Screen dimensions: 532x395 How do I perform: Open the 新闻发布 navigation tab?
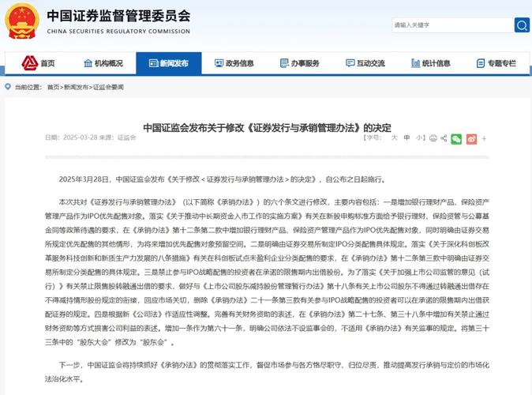(169, 63)
